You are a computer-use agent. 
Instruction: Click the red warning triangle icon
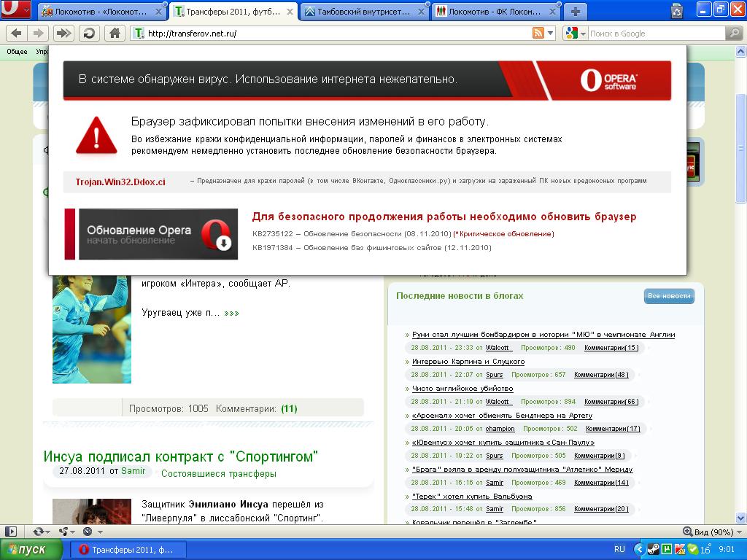pos(97,136)
